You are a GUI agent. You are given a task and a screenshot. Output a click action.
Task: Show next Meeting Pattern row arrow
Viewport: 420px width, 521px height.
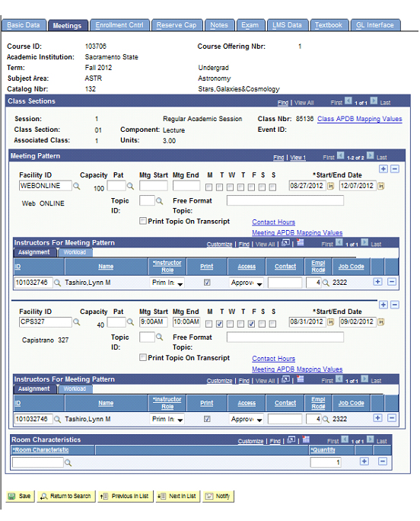coord(371,155)
